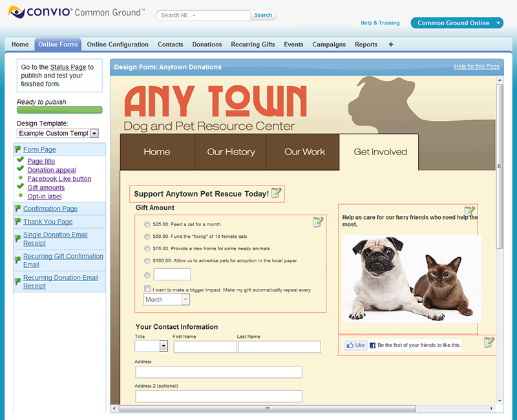The height and width of the screenshot is (420, 517).
Task: Click edit icon beside Facebook Like bar
Action: point(489,342)
